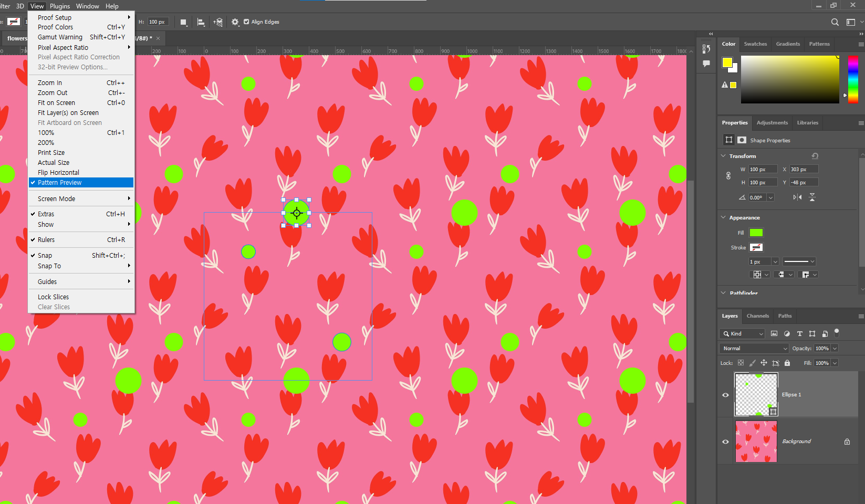The image size is (865, 504).
Task: Toggle Pattern Preview in View menu
Action: [81, 183]
